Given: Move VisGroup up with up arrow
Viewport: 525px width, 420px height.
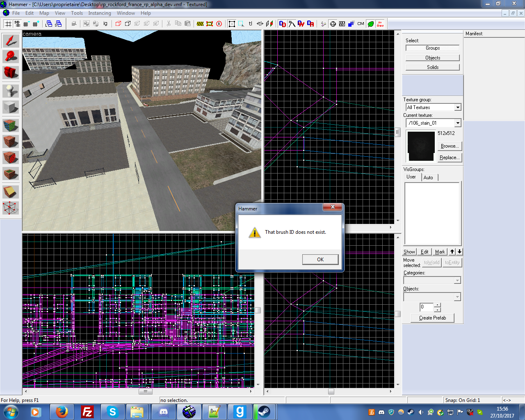Looking at the screenshot, I should coord(452,252).
